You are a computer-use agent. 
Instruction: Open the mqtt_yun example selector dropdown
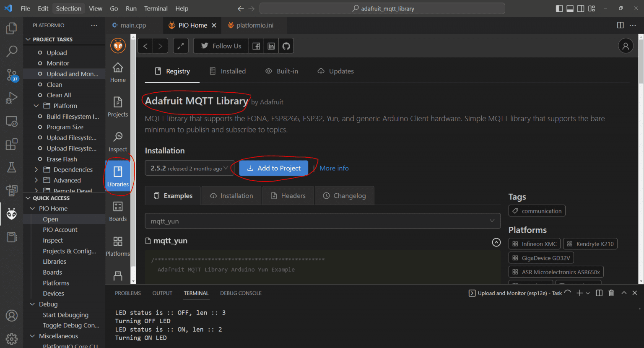tap(322, 221)
